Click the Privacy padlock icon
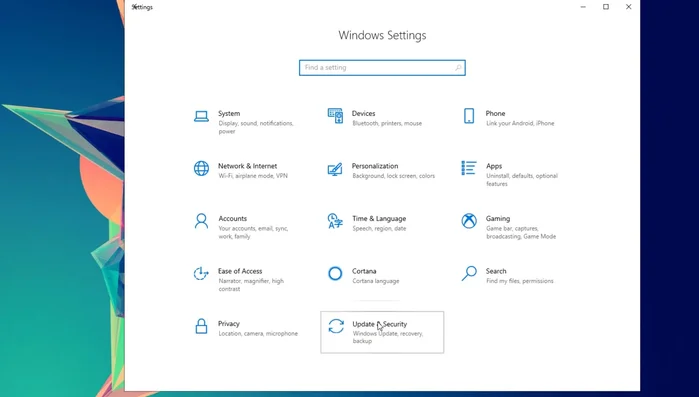This screenshot has height=397, width=699. pyautogui.click(x=201, y=326)
